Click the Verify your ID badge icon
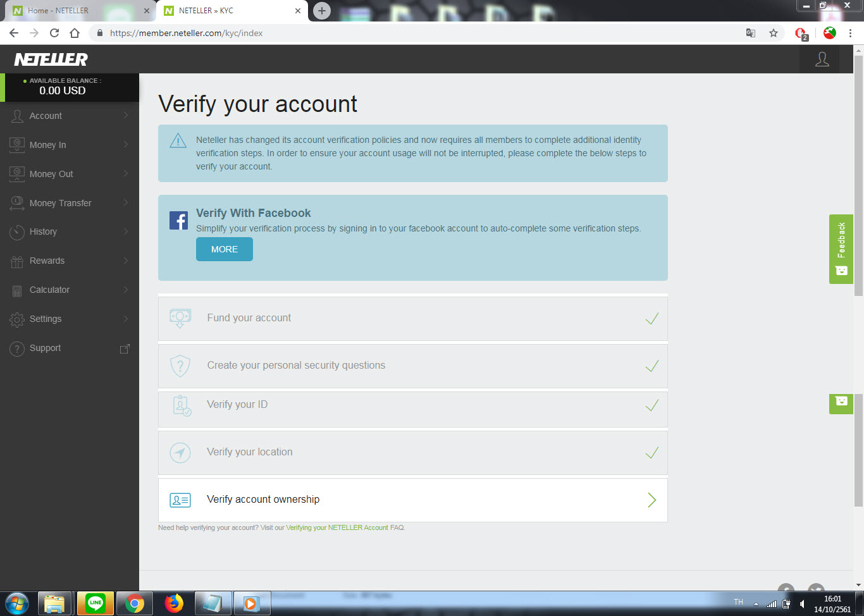 tap(182, 405)
